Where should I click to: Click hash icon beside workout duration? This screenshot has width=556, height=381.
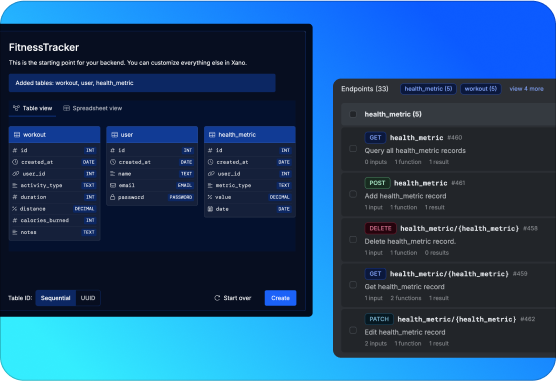(15, 197)
